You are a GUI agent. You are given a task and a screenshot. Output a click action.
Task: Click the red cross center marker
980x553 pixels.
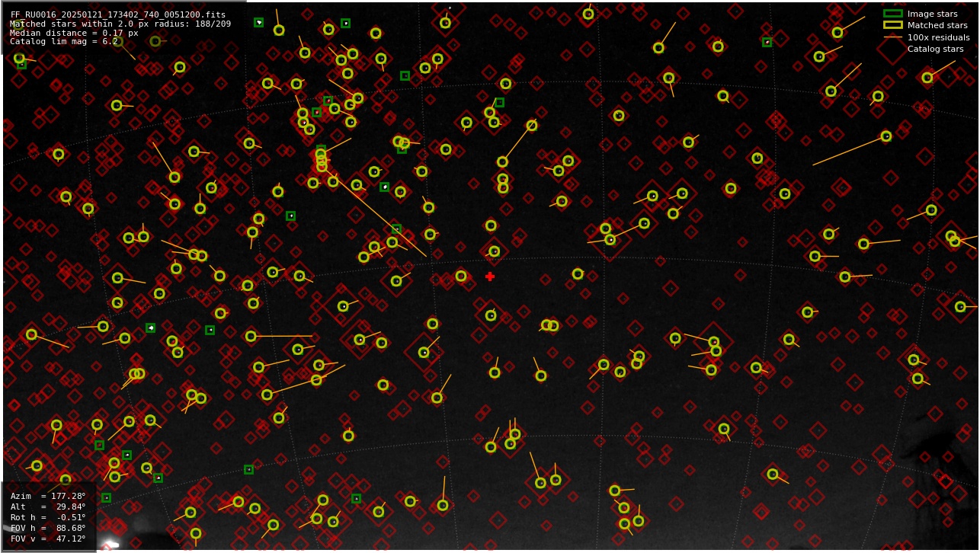tap(490, 276)
